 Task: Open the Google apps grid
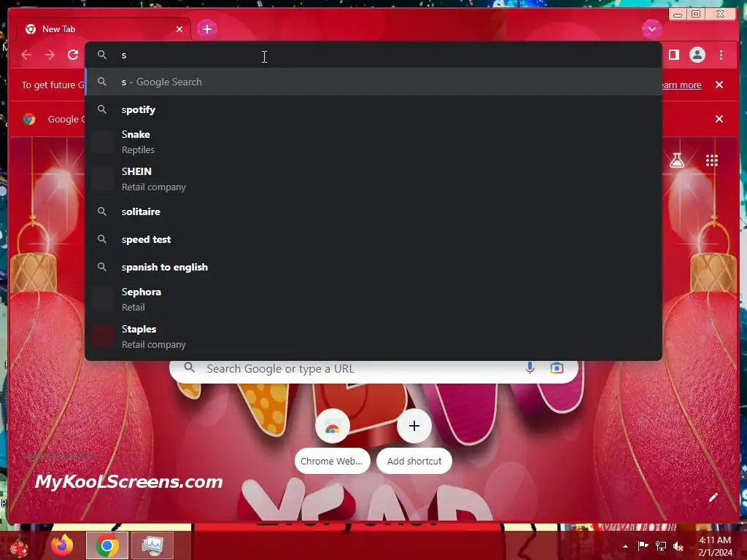tap(711, 160)
